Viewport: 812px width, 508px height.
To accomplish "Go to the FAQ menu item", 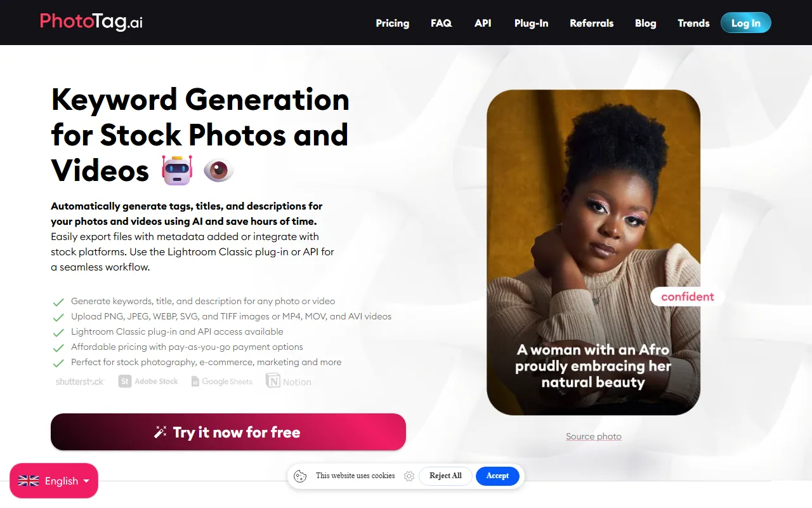I will [x=442, y=23].
